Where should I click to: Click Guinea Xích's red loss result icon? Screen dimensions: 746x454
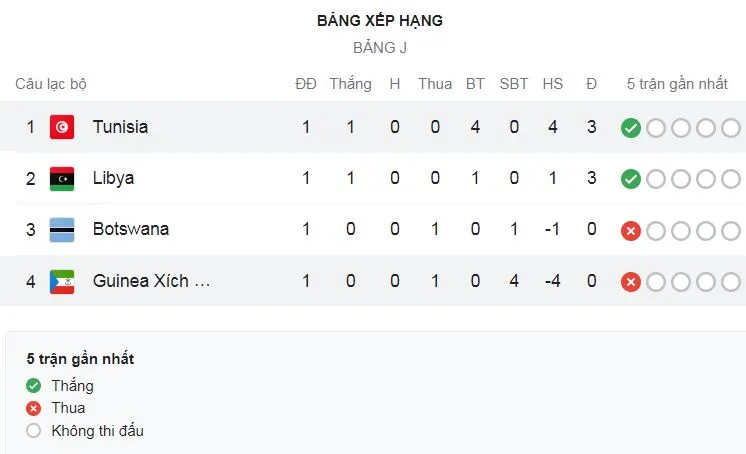(x=630, y=282)
